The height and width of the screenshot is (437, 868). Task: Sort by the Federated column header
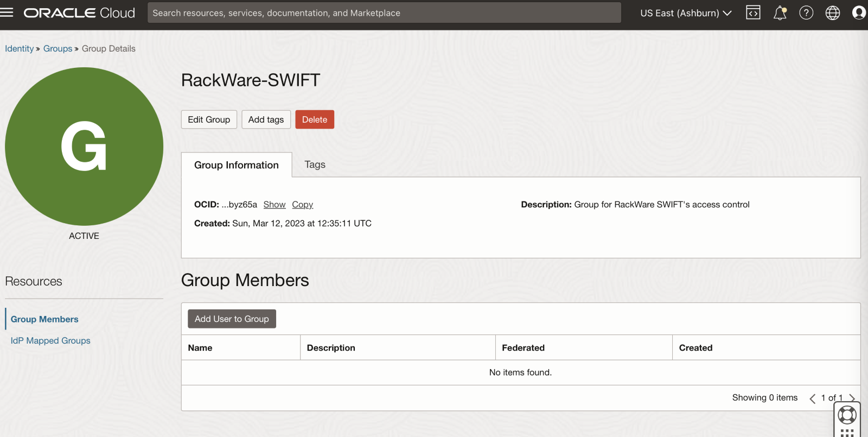pos(523,348)
